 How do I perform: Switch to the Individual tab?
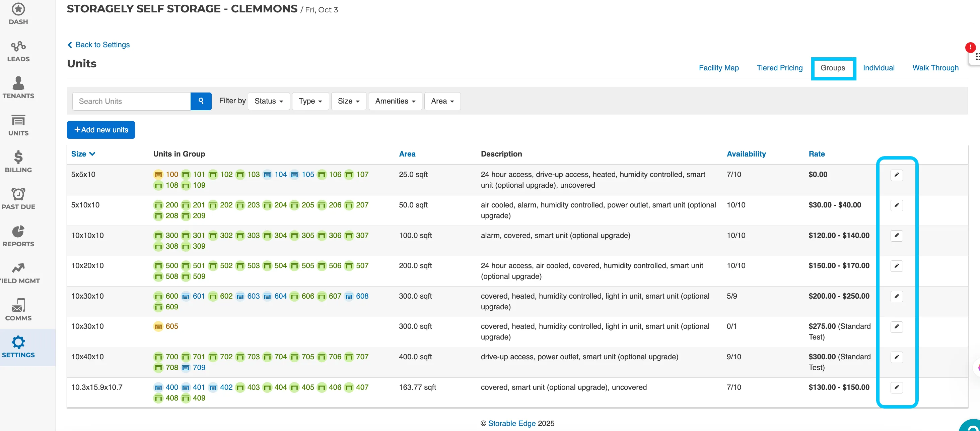pyautogui.click(x=879, y=68)
